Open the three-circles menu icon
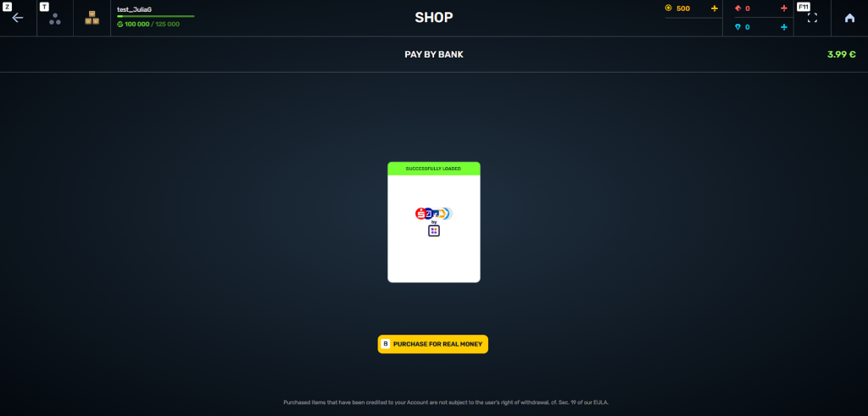This screenshot has height=416, width=868. pyautogui.click(x=55, y=19)
